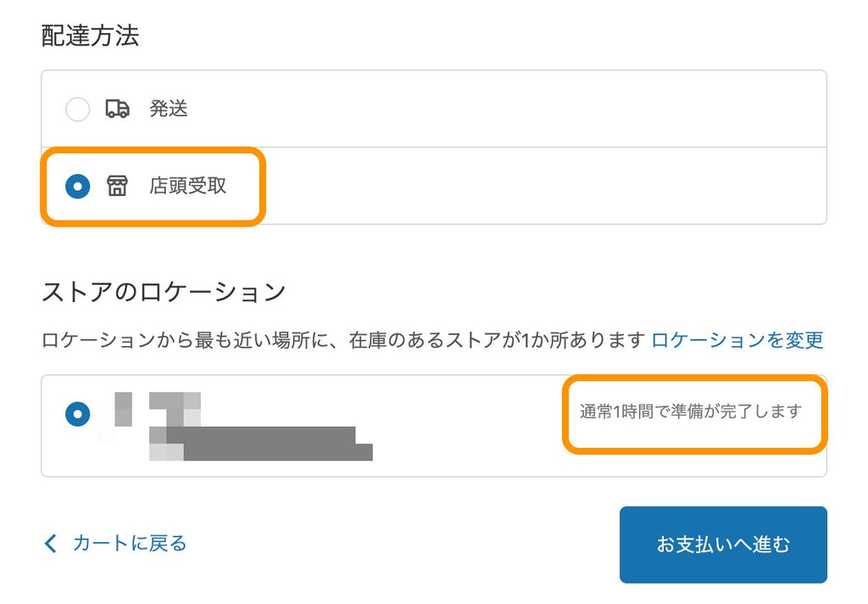Click the 店頭受取 label text
Image resolution: width=868 pixels, height=604 pixels.
[188, 186]
